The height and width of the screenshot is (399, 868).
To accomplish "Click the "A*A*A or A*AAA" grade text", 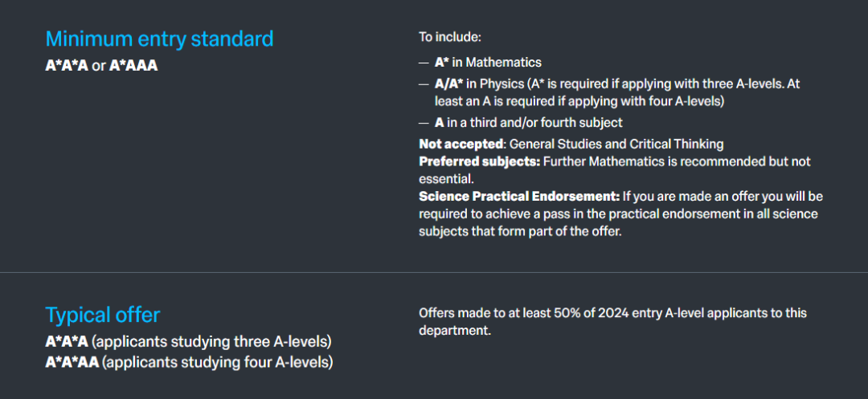I will coord(101,66).
